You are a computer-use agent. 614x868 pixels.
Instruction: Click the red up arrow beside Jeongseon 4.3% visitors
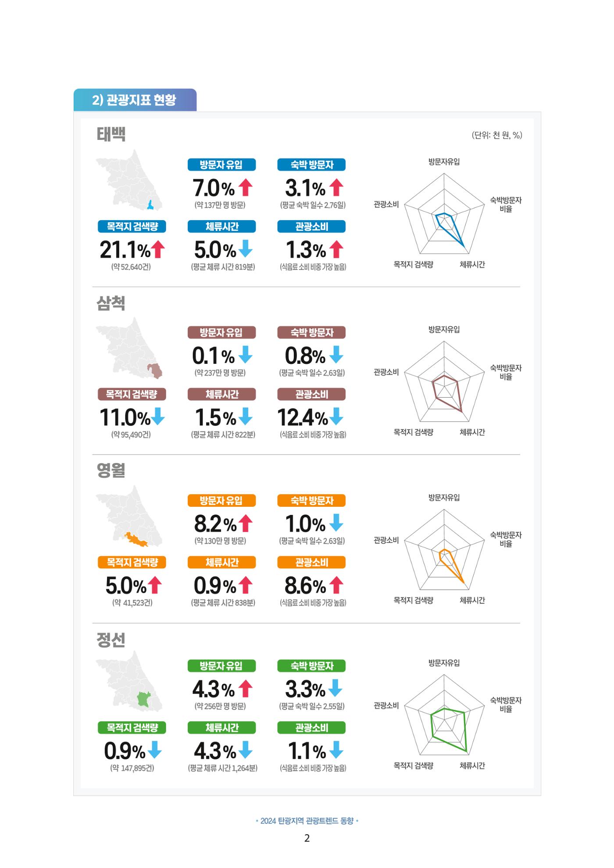(x=246, y=689)
